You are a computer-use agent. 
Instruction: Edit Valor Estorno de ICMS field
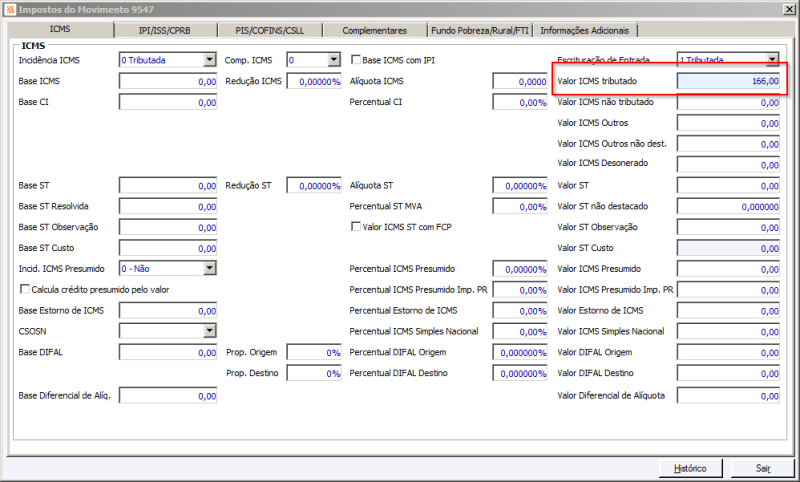click(x=728, y=311)
